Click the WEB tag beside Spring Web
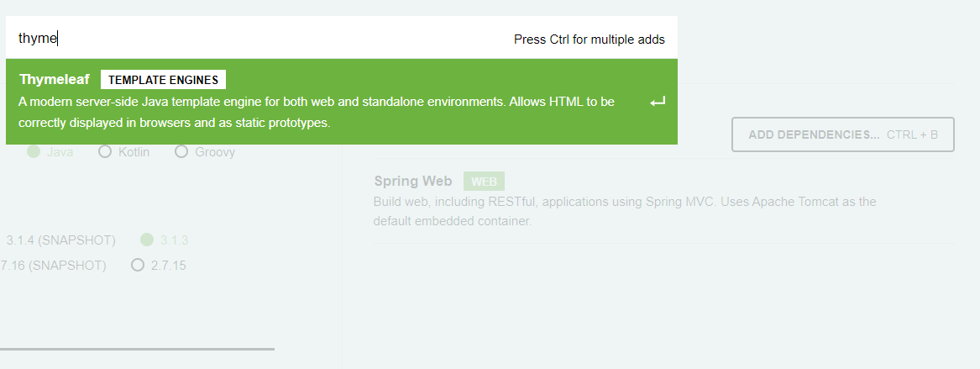Image resolution: width=980 pixels, height=369 pixels. click(x=484, y=182)
